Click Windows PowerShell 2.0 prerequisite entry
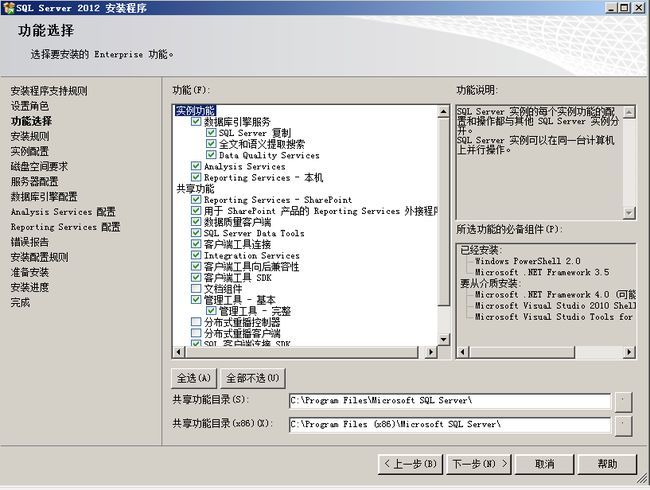 [527, 261]
